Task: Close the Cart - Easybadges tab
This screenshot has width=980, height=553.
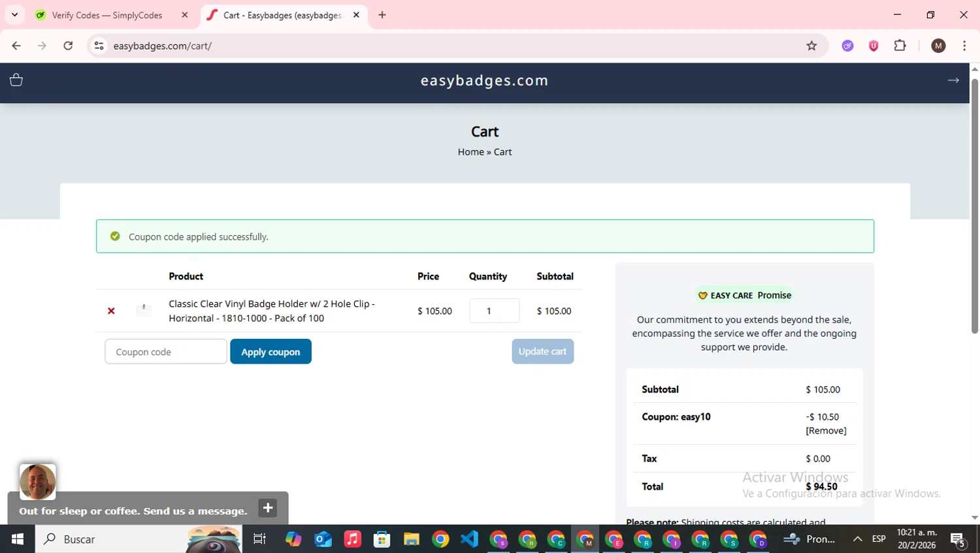Action: 356,15
